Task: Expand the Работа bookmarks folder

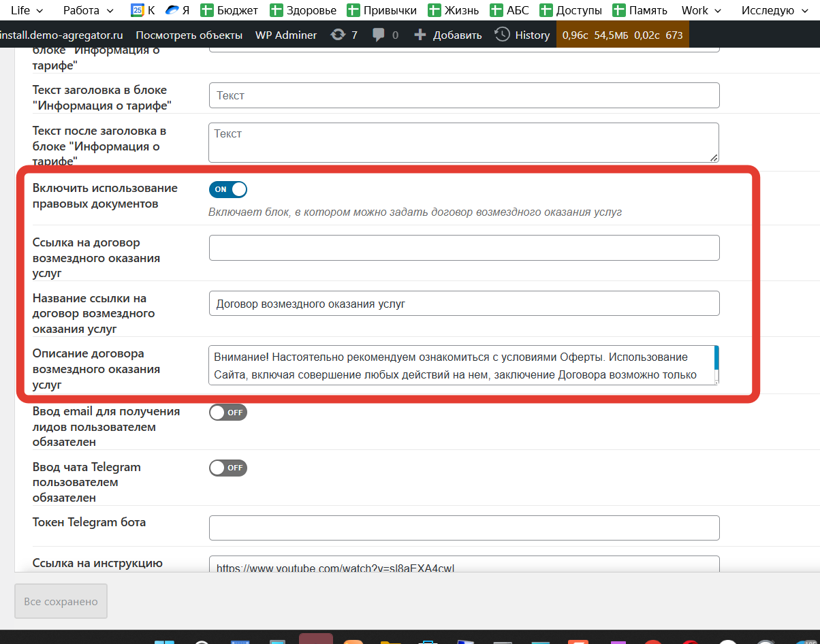Action: tap(89, 10)
